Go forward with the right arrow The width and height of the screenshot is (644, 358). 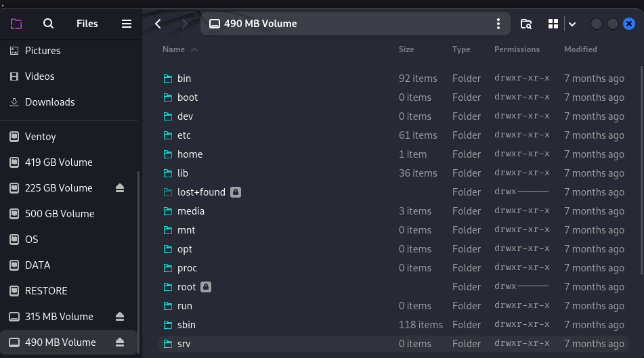pyautogui.click(x=184, y=24)
